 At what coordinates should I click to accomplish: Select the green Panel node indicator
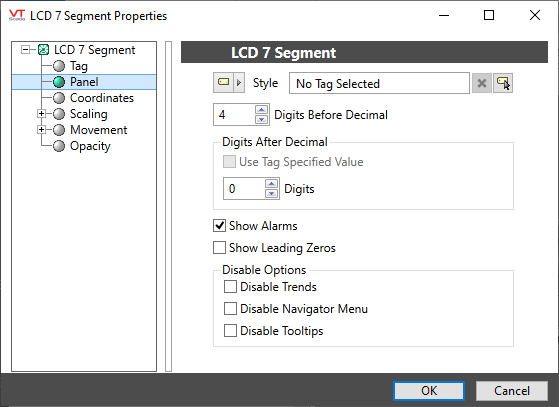click(x=59, y=82)
